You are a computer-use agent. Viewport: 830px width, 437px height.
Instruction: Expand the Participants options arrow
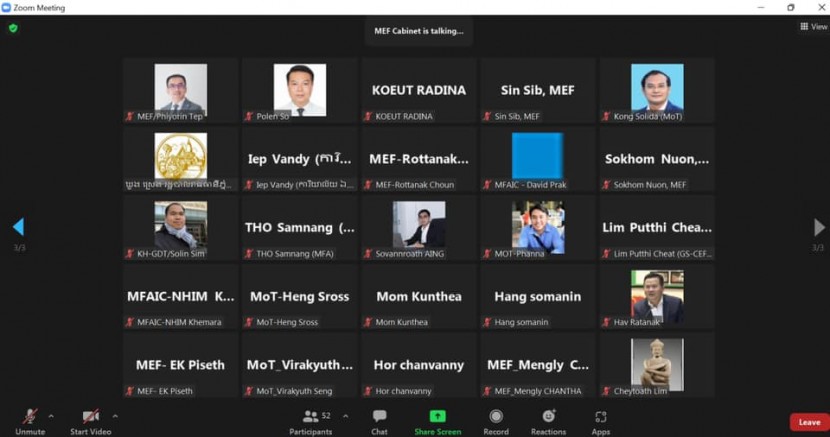point(346,416)
